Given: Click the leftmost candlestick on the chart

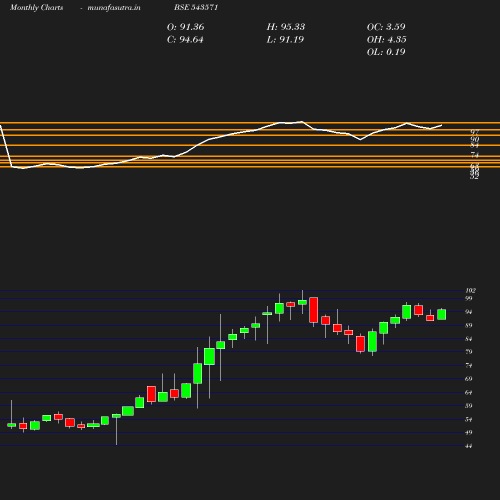Looking at the screenshot, I should tap(11, 425).
